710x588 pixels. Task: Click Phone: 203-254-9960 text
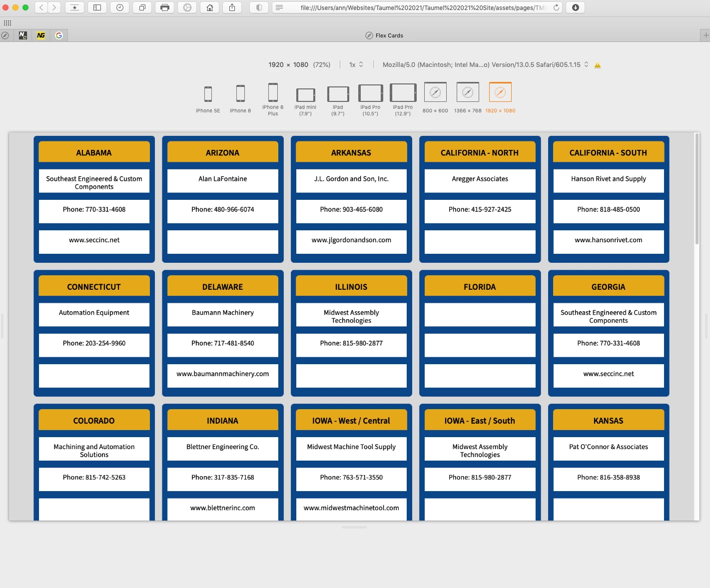pos(94,344)
